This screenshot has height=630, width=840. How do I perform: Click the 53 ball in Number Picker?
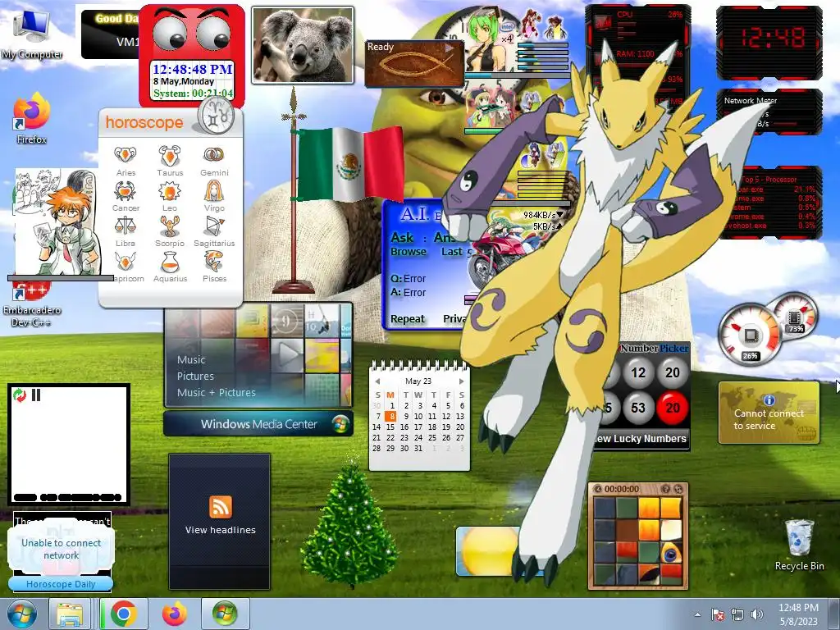click(638, 408)
